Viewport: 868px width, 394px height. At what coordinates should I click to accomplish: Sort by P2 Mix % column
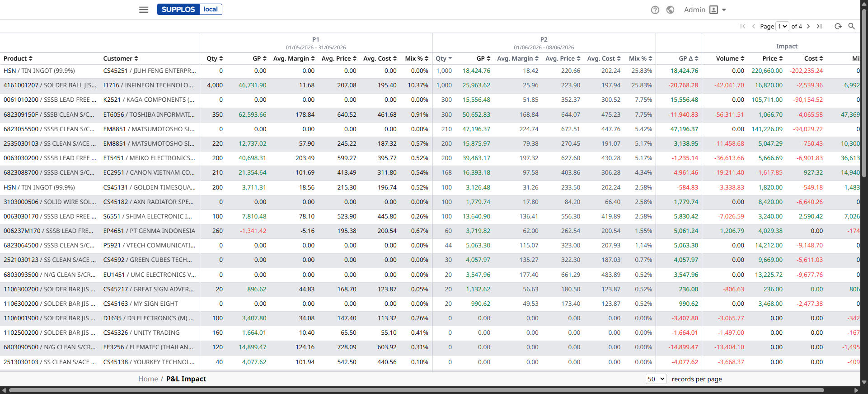(641, 58)
